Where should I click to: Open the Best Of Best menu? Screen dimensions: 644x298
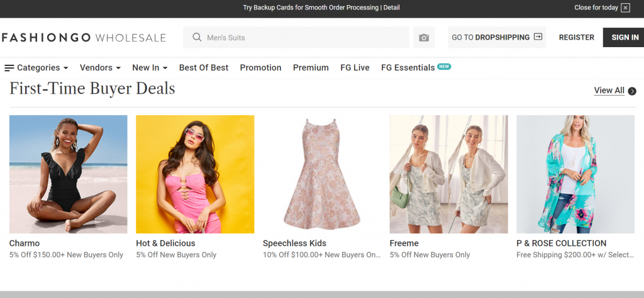click(x=204, y=68)
